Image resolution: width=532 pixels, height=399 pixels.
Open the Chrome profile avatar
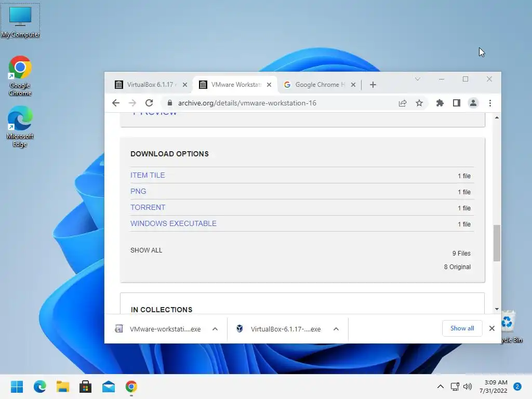tap(473, 103)
